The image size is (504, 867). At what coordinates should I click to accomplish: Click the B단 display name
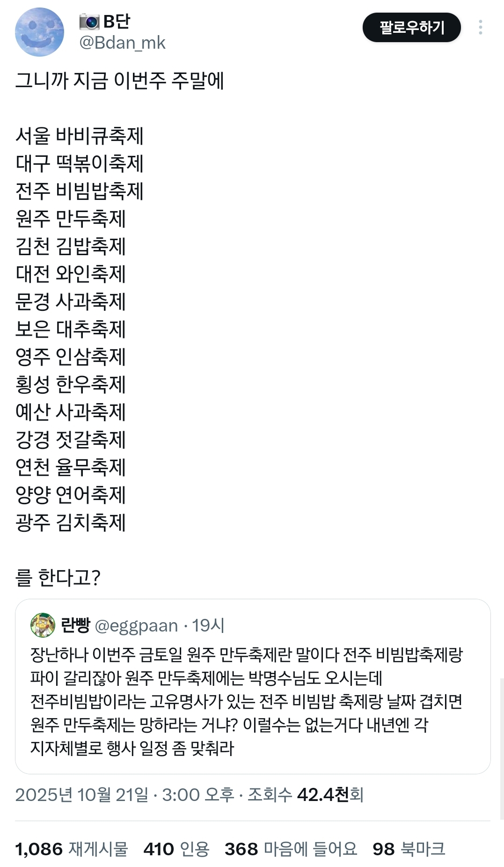click(117, 22)
